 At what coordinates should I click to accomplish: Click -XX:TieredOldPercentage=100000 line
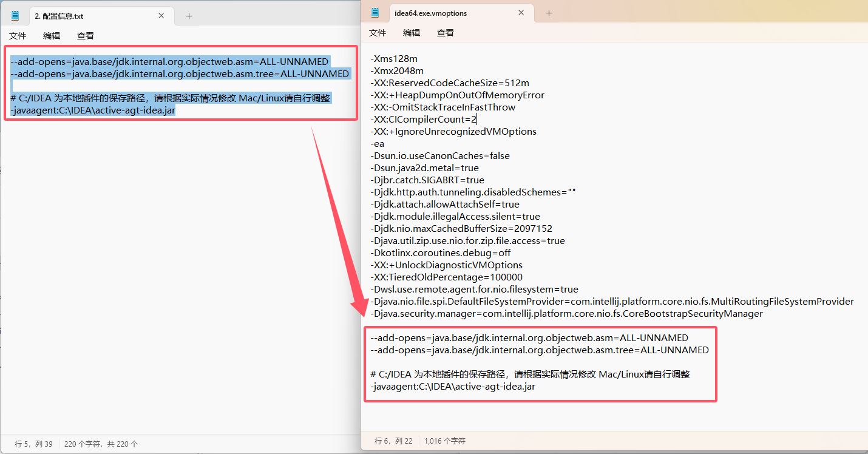[446, 277]
